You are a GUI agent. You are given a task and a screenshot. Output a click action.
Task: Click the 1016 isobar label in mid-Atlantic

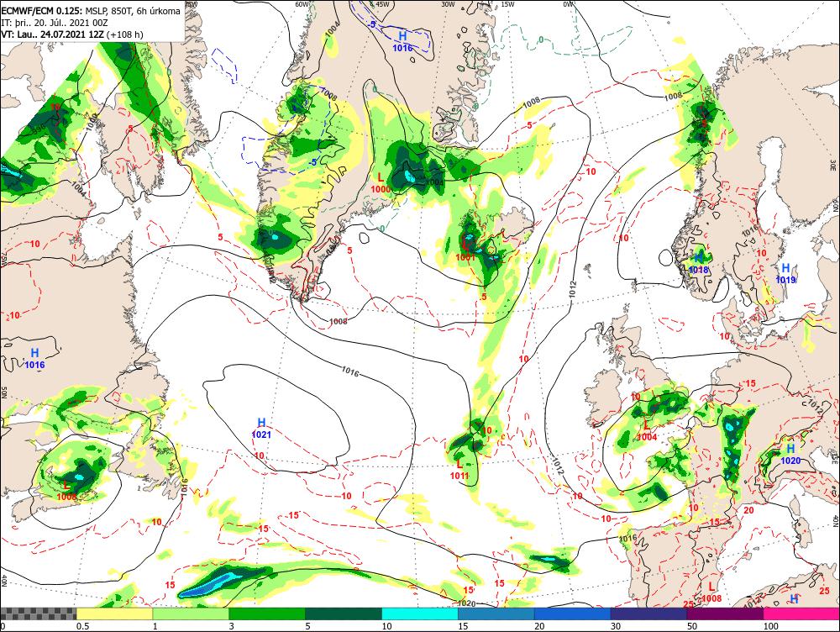349,371
